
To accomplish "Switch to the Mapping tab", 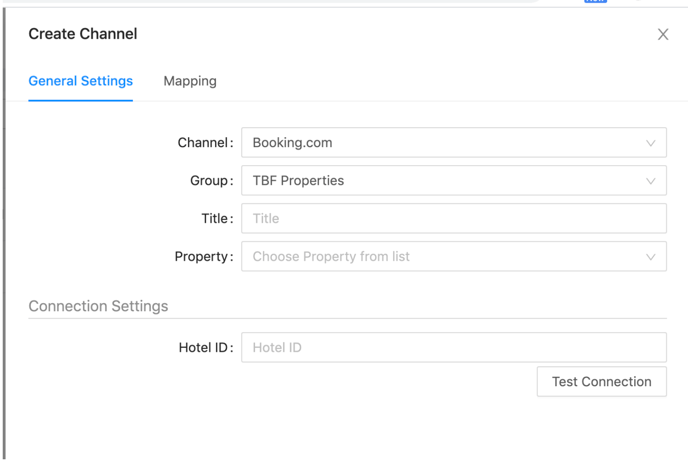I will point(190,81).
